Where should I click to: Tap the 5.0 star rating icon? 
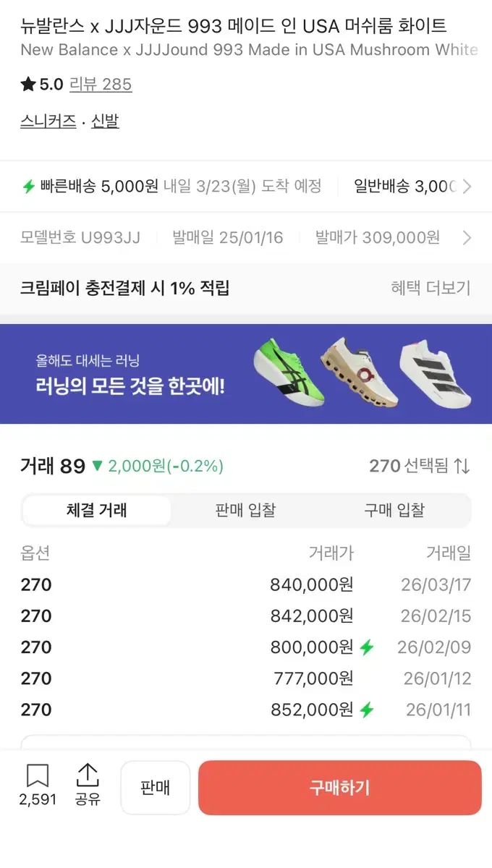(28, 85)
